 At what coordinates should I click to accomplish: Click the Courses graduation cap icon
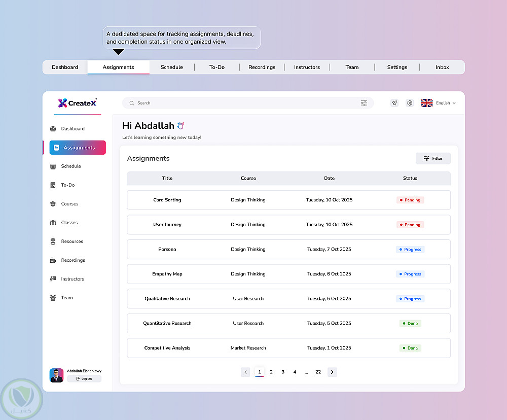[x=53, y=204]
